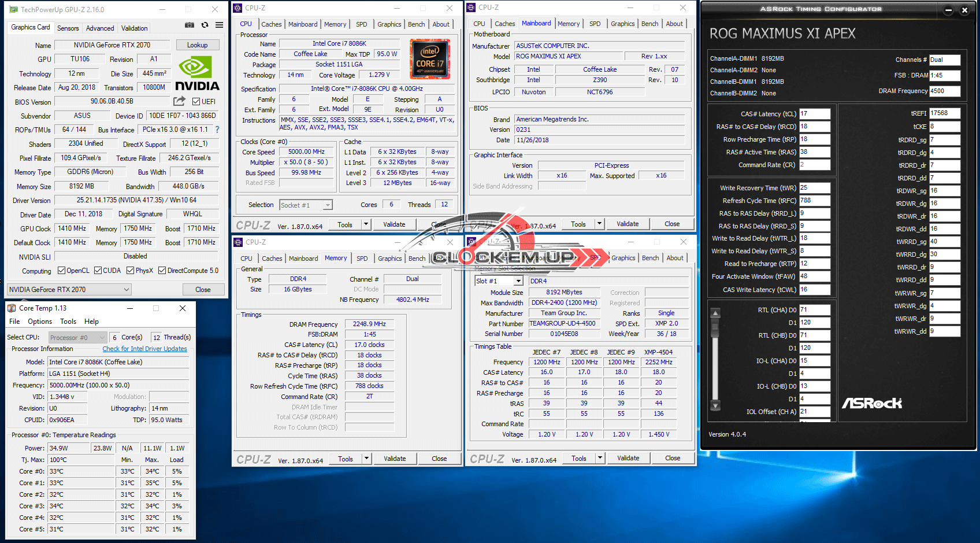Click the GPU-Z screenshot camera icon

coord(190,25)
